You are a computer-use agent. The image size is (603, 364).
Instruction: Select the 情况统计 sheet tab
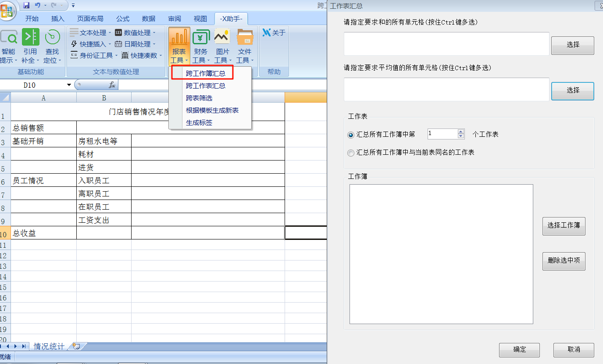pos(49,346)
